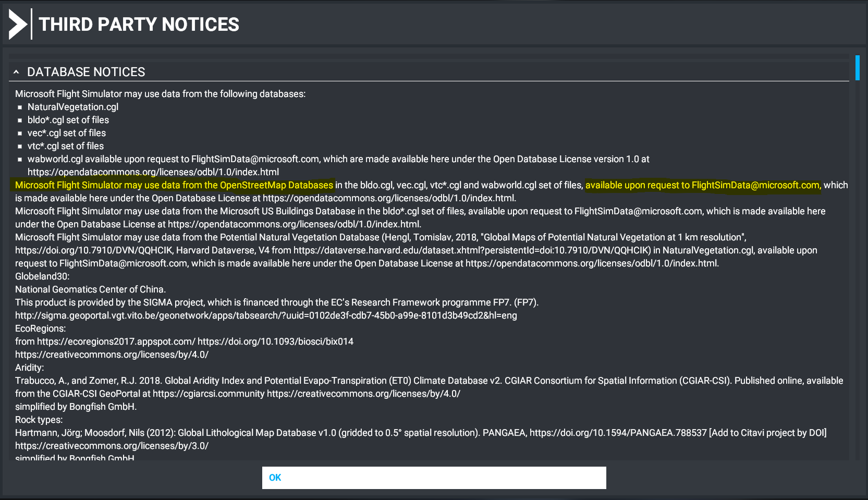Click the opendatacommons.org URL under wabworld entry

(x=153, y=172)
